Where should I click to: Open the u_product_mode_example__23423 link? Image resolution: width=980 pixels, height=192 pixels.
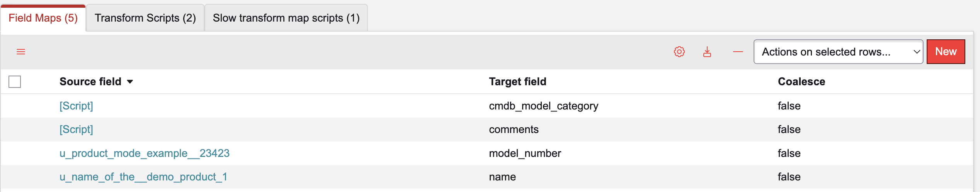(x=145, y=153)
